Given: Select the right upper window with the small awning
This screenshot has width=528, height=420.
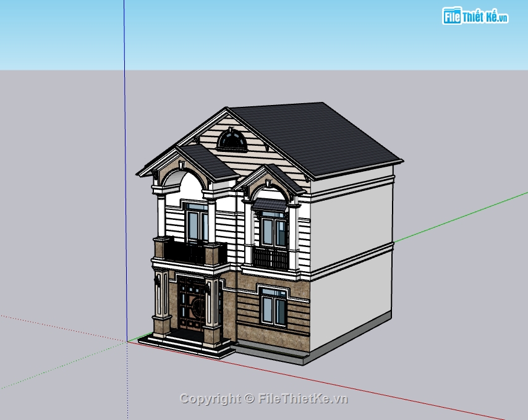Looking at the screenshot, I should [275, 229].
